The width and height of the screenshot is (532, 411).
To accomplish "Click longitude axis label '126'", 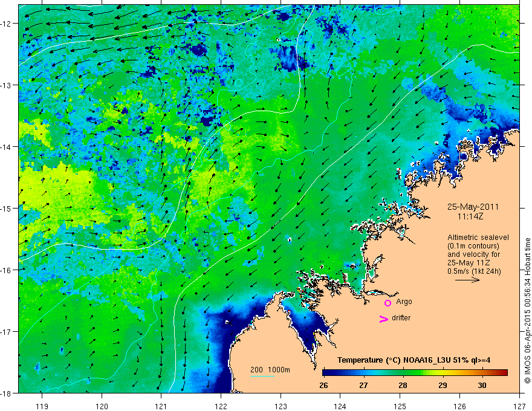I will tap(459, 406).
